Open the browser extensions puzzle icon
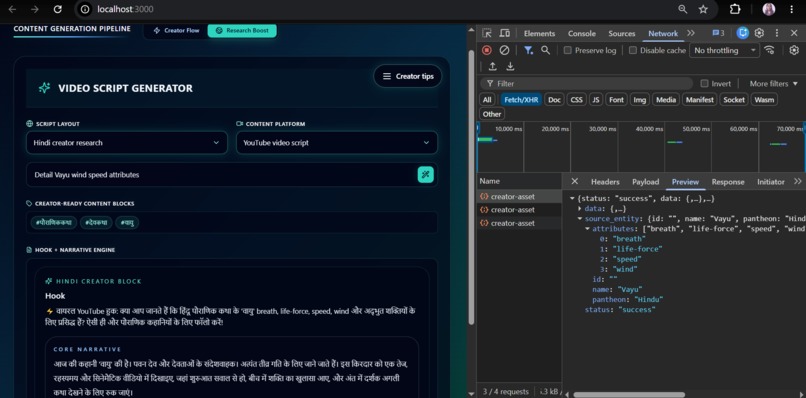This screenshot has height=398, width=806. (x=735, y=9)
